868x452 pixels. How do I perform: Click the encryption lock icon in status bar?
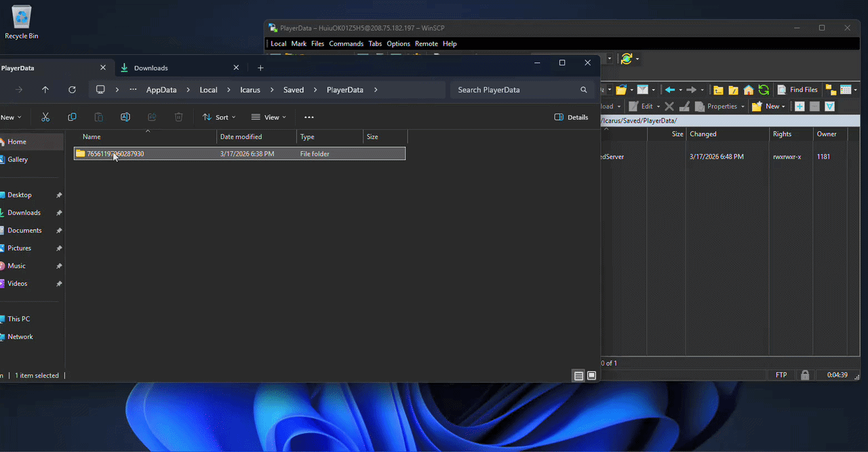pos(805,375)
